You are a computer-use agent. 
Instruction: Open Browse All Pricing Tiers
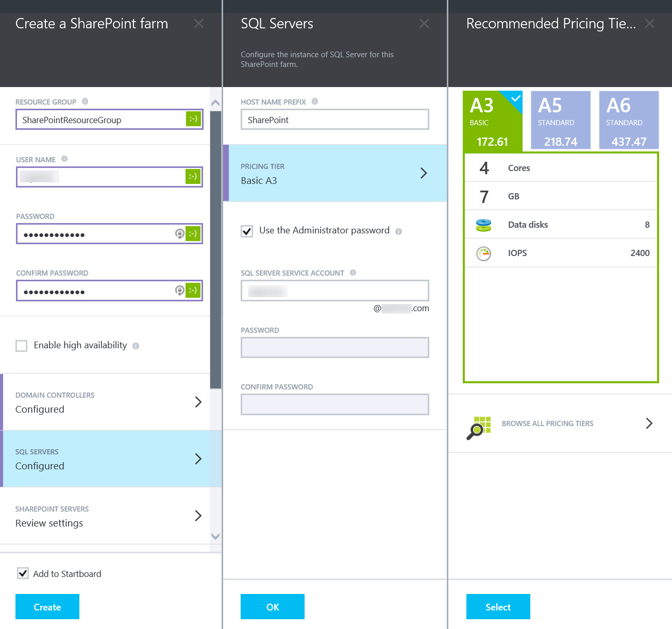(560, 423)
